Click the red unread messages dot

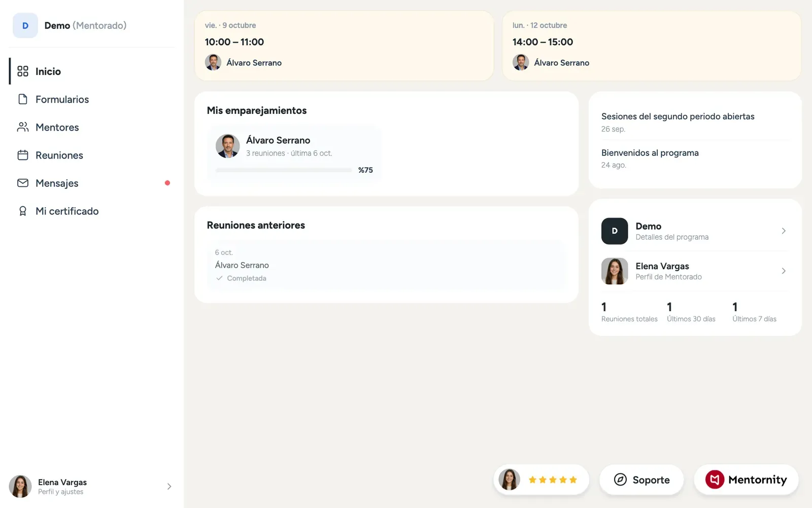(x=167, y=183)
